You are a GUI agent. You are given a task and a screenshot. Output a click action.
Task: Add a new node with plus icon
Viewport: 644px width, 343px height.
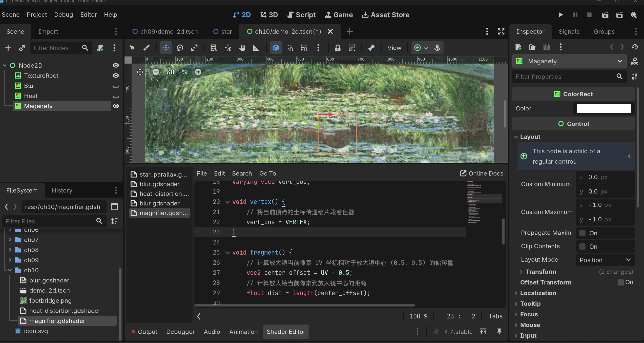[x=8, y=48]
